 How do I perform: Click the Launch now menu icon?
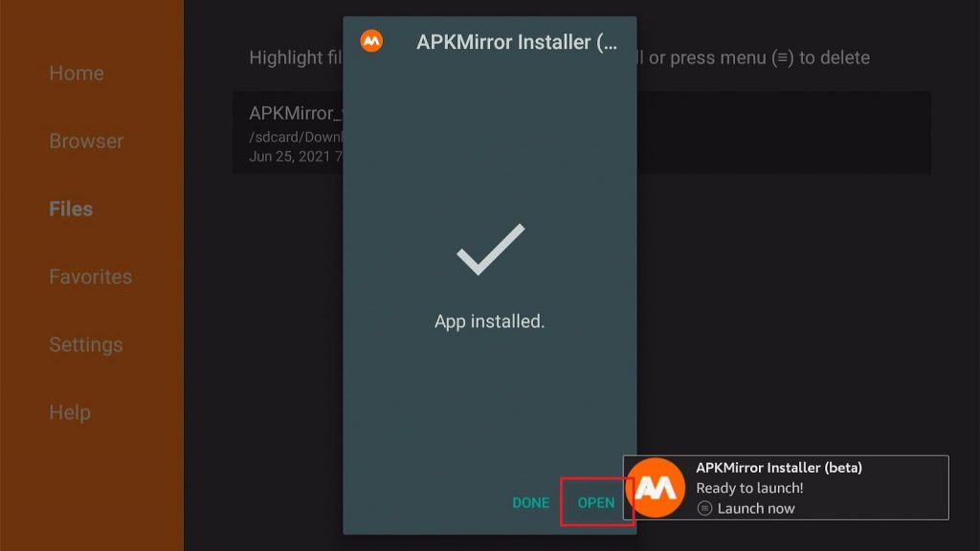(x=704, y=508)
